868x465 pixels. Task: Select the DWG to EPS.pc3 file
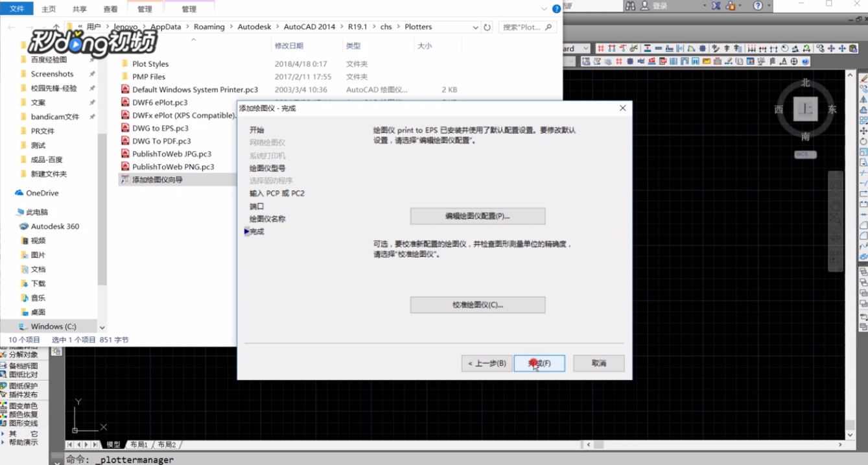(160, 128)
